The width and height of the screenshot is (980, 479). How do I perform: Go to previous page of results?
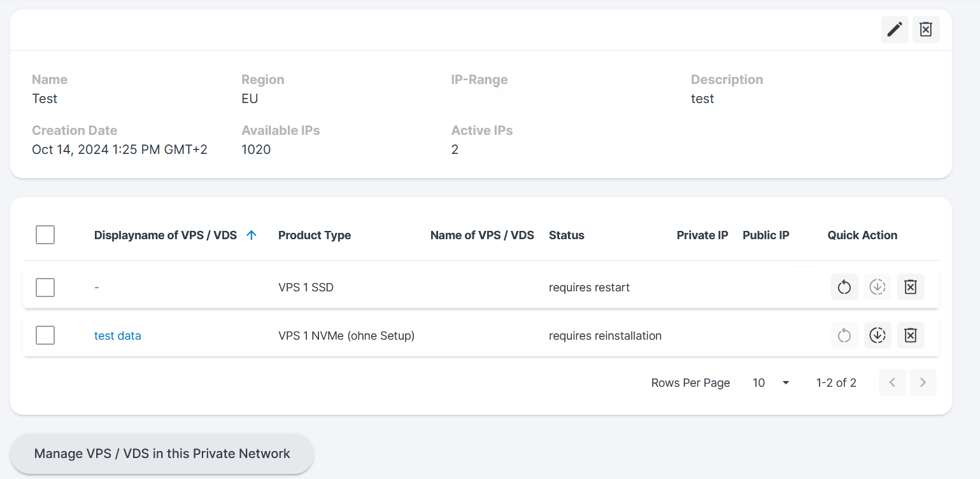pyautogui.click(x=892, y=382)
